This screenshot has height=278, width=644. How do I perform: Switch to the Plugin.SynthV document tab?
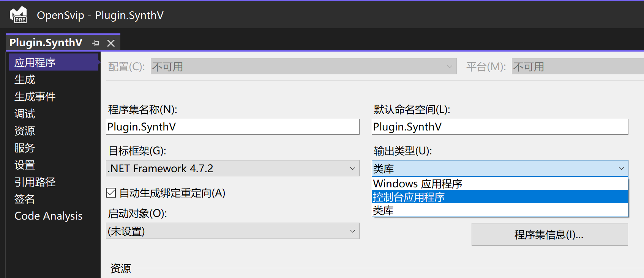(x=46, y=42)
